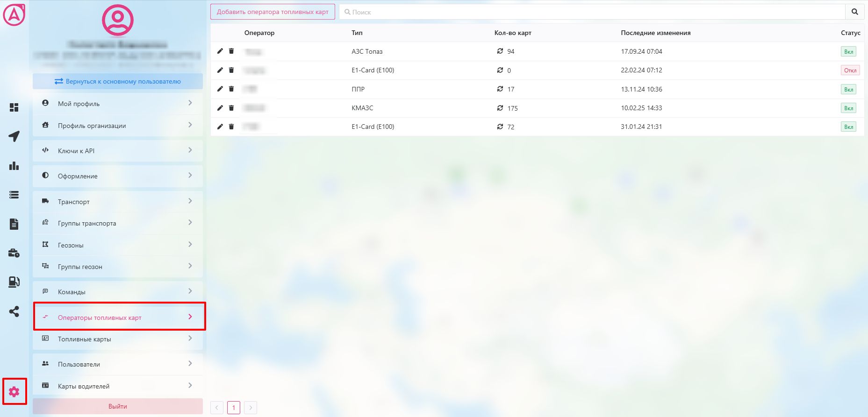This screenshot has height=417, width=868.
Task: Open Пользователи menu item
Action: tap(118, 364)
